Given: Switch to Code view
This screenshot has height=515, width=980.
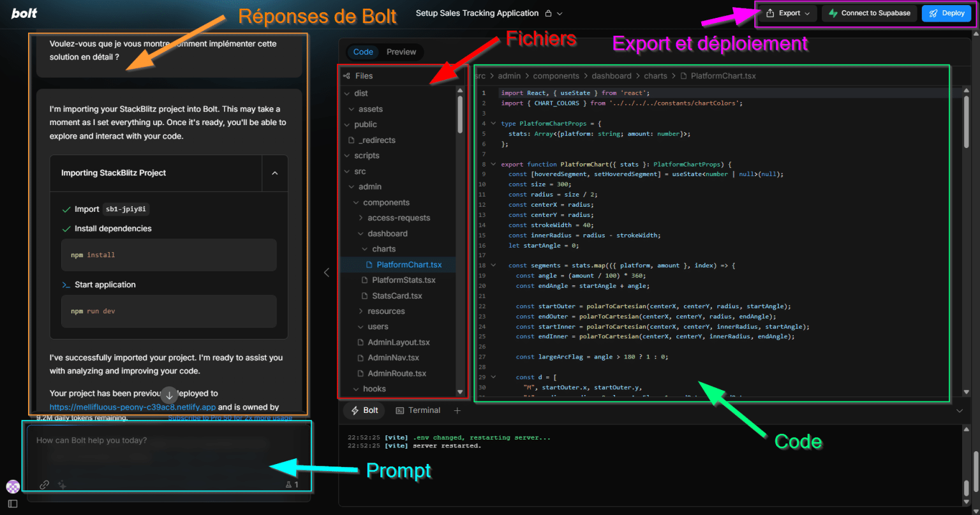Looking at the screenshot, I should click(x=363, y=52).
